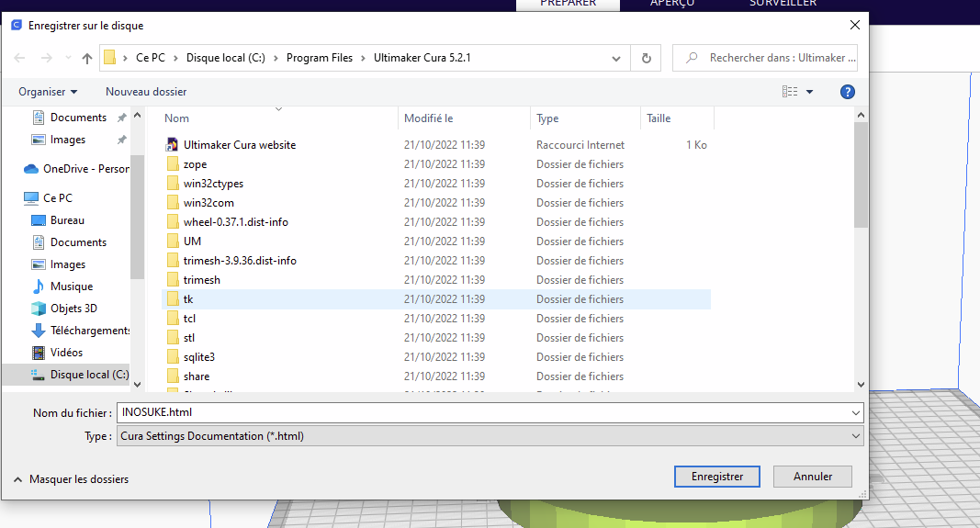Select Ultimaker Cura 5.2.1 breadcrumb
This screenshot has height=528, width=980.
coord(422,58)
